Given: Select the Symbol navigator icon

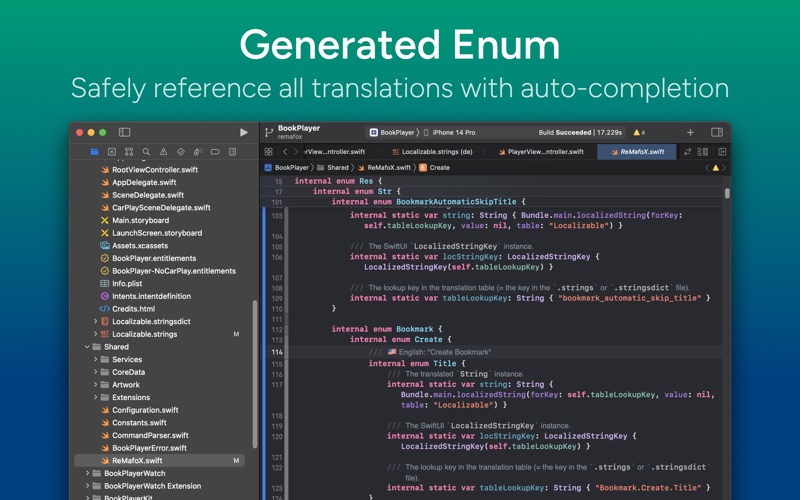Looking at the screenshot, I should point(129,152).
